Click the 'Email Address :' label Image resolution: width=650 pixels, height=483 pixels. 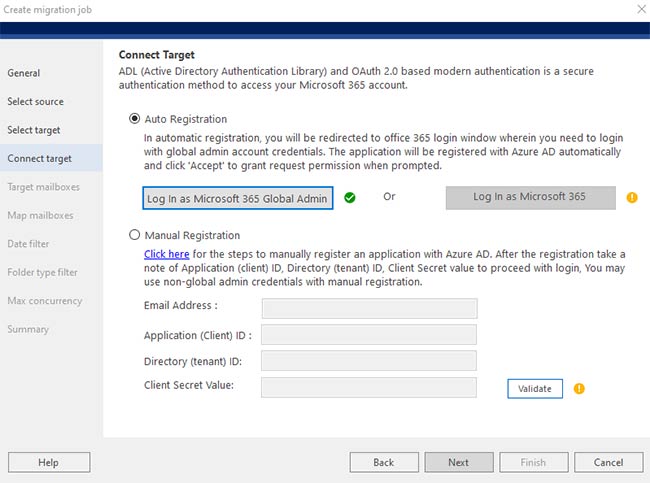(x=181, y=306)
